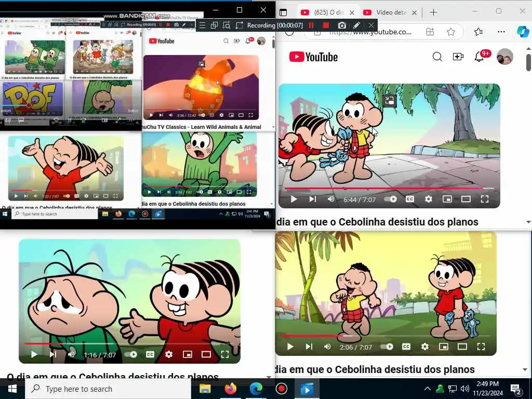Mute the 1:16 video player
Screen dimensions: 532x399
pyautogui.click(x=71, y=354)
